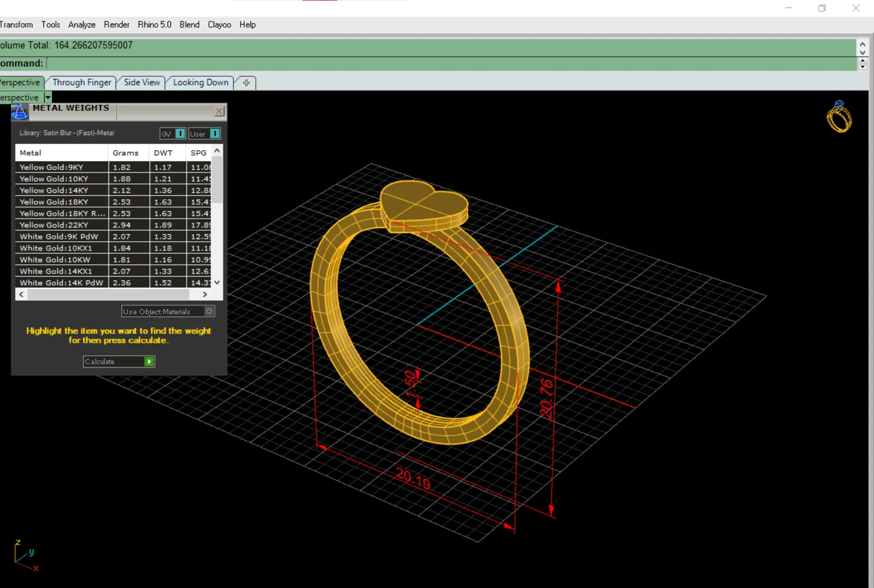Click the 20.19 dimension label in the viewport
This screenshot has width=874, height=588.
[x=413, y=479]
